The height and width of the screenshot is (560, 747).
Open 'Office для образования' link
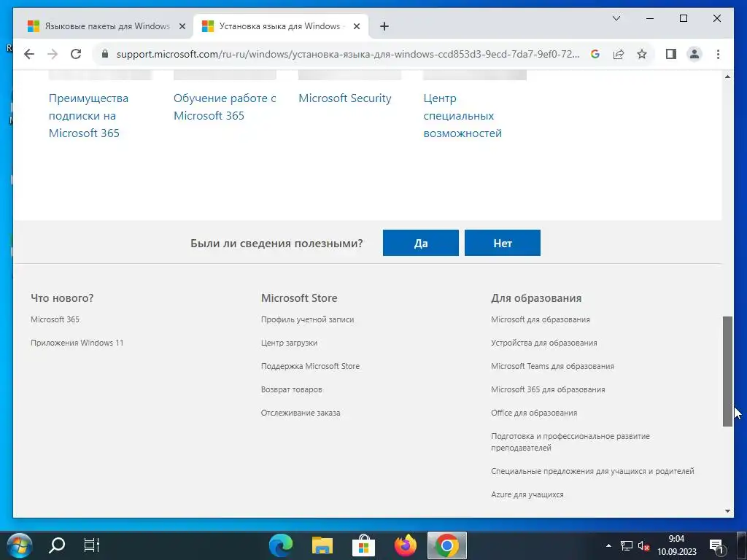[533, 413]
